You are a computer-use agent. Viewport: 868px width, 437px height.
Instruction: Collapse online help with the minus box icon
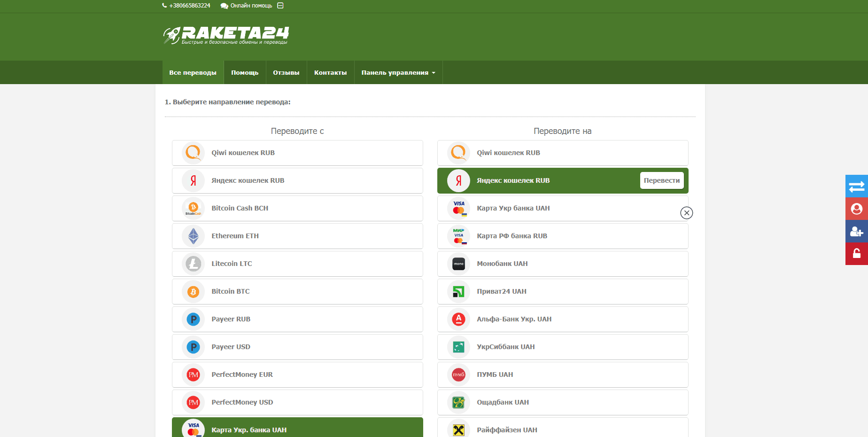[280, 6]
